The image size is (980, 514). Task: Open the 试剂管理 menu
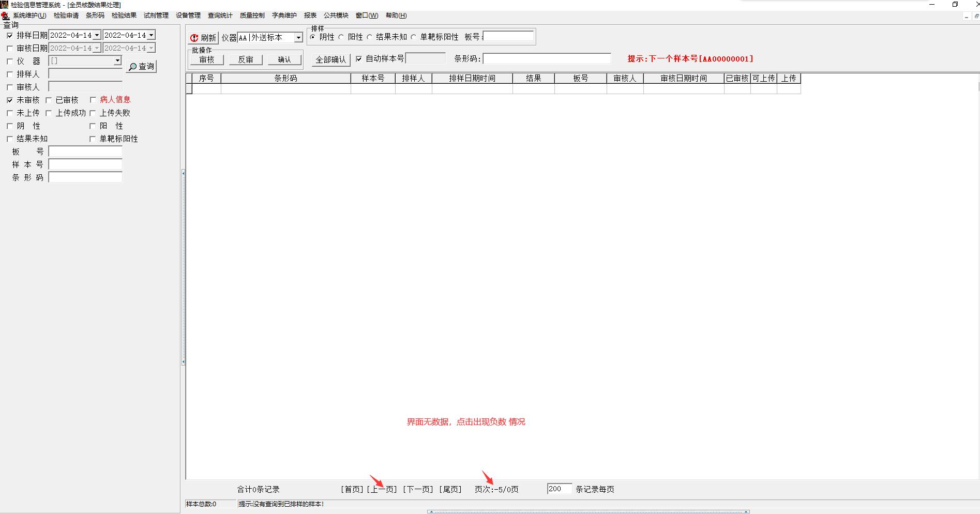pos(156,16)
